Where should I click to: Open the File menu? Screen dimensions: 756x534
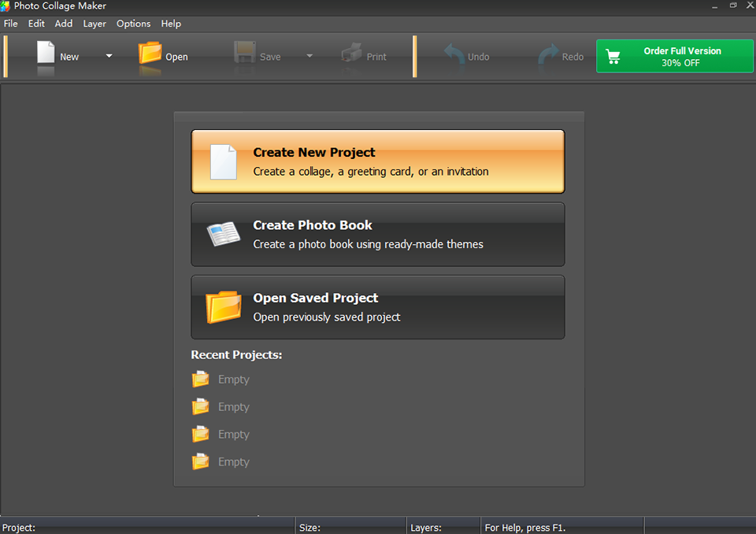[x=10, y=24]
